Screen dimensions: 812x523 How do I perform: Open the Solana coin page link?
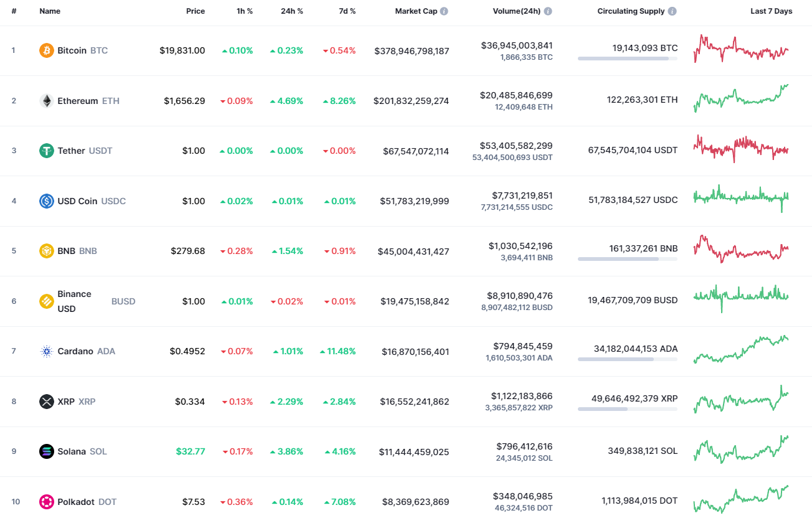[73, 451]
